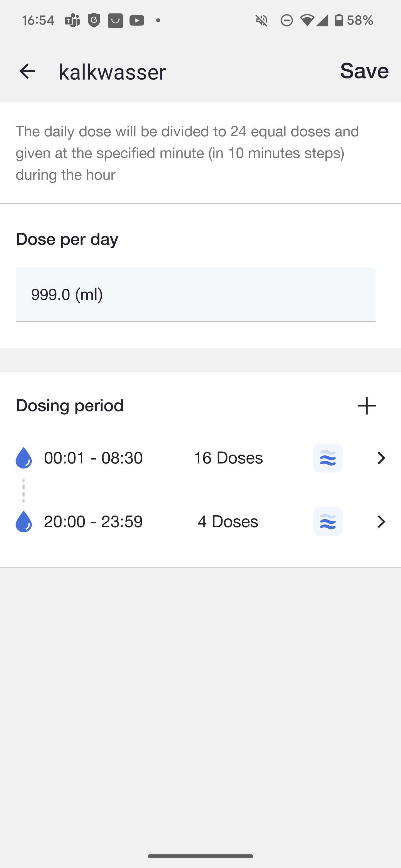Select the 00:01 - 08:30 time range
The height and width of the screenshot is (868, 401).
(x=93, y=458)
